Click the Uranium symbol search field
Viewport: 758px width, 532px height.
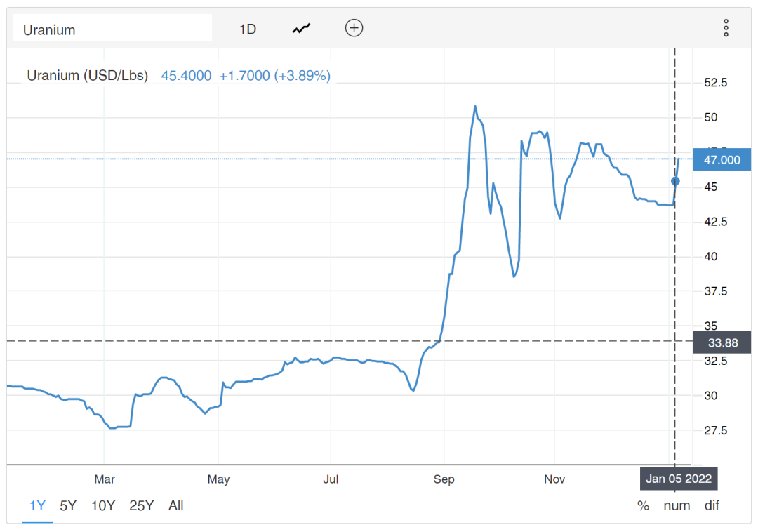(112, 27)
